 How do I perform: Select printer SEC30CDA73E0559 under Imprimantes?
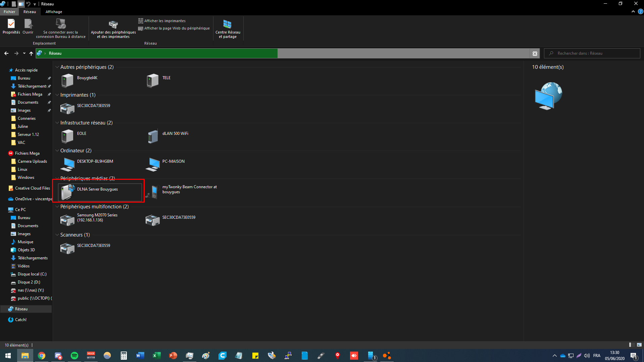(100, 109)
